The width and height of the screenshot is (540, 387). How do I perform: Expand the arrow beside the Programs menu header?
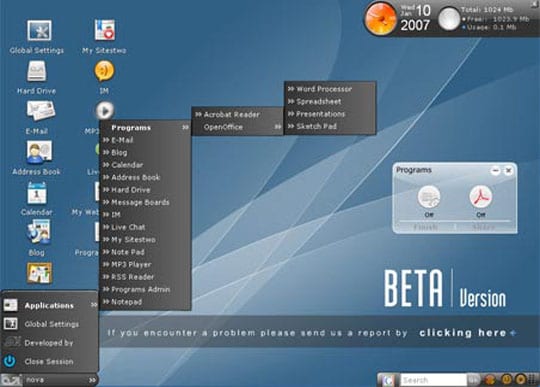coord(186,127)
